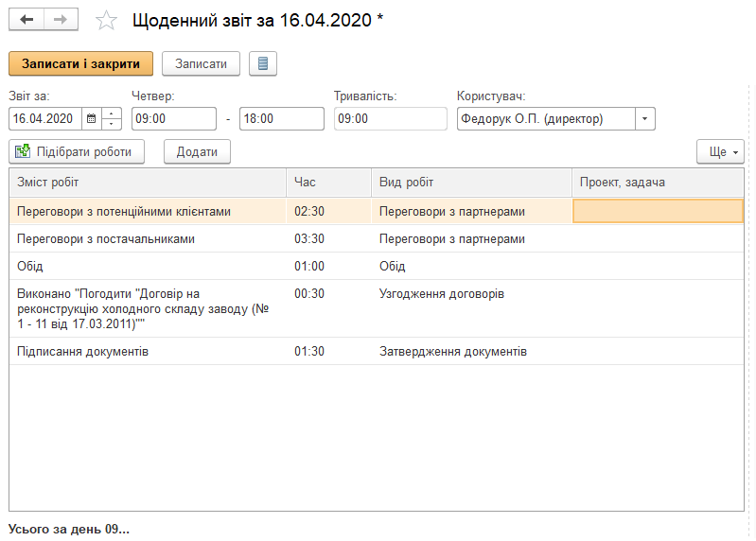The image size is (756, 541).
Task: Select the Підписання документів row
Action: click(147, 351)
